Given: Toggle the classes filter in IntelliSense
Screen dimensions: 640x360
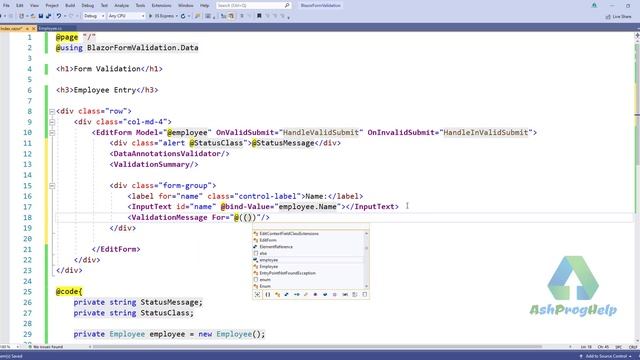Looking at the screenshot, I should [x=278, y=294].
